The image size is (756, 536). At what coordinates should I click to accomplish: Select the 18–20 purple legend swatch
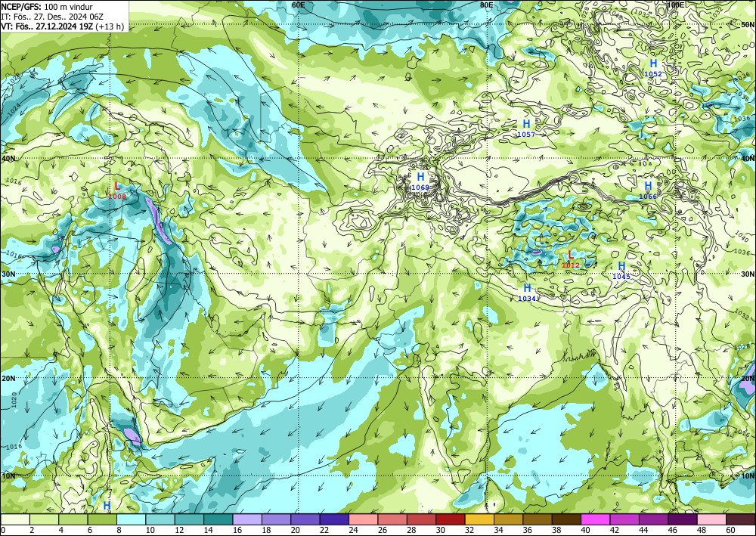click(x=276, y=519)
